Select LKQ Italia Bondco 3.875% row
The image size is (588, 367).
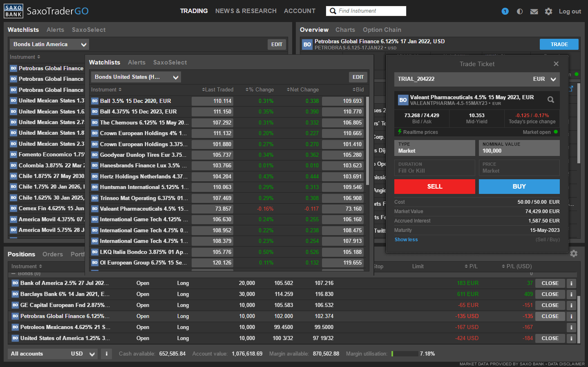(x=227, y=252)
